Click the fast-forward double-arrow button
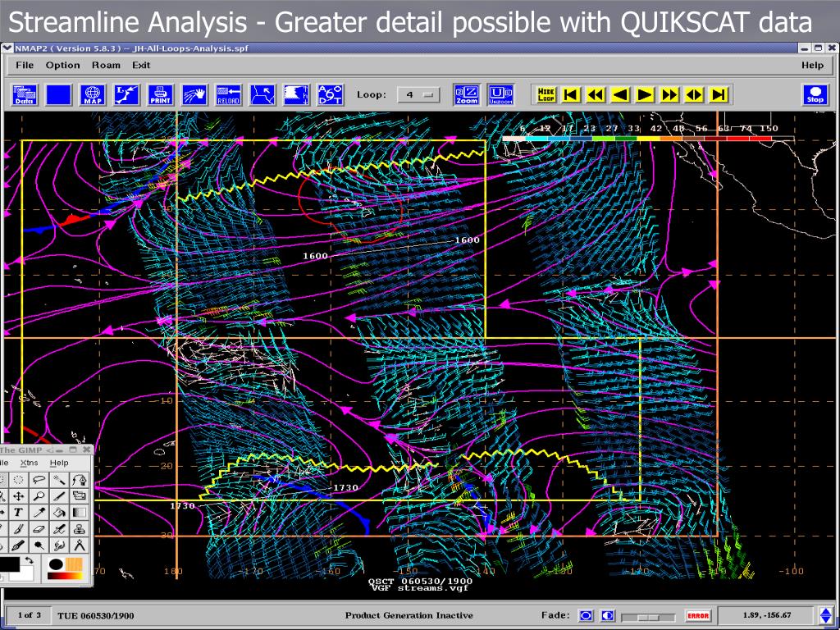This screenshot has height=630, width=840. pos(669,95)
